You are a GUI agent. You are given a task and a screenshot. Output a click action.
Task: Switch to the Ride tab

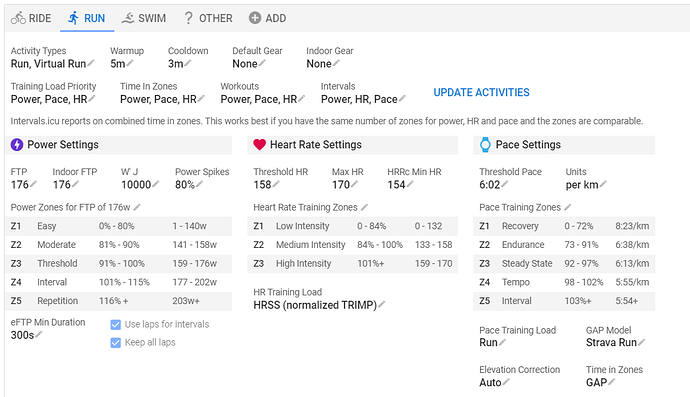pyautogui.click(x=31, y=18)
